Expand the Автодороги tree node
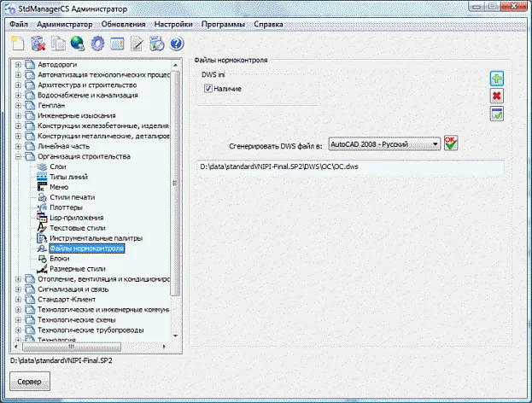Viewport: 532px width, 403px height. 19,65
